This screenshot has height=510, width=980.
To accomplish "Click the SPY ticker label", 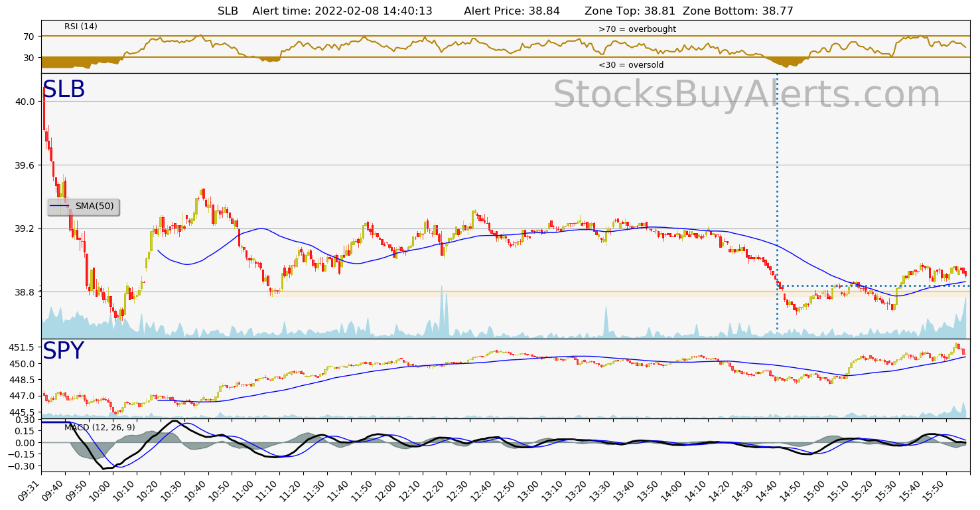I will pyautogui.click(x=63, y=351).
